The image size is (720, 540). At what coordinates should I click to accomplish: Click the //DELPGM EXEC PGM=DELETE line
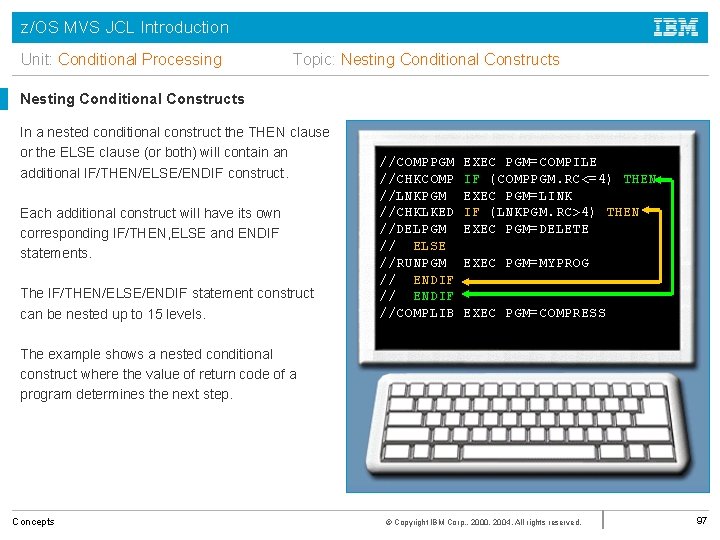coord(484,229)
